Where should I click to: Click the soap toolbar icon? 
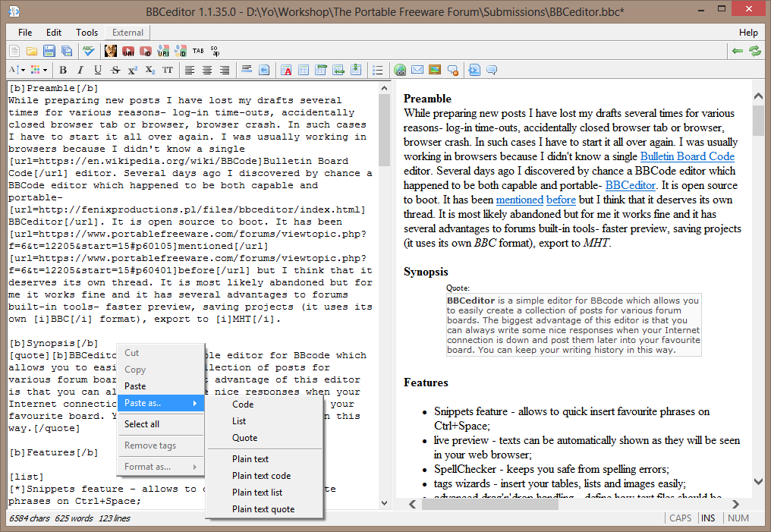[x=216, y=51]
